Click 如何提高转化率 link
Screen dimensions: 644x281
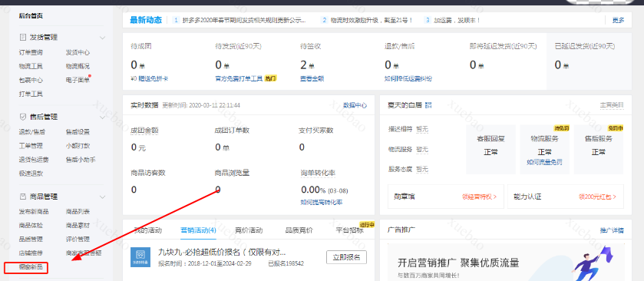[322, 202]
